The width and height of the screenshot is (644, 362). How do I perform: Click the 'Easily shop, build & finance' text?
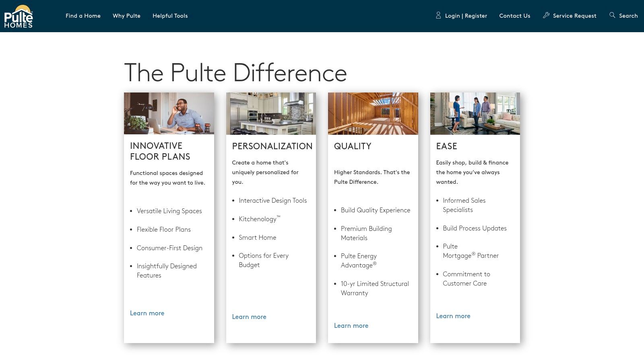click(472, 172)
